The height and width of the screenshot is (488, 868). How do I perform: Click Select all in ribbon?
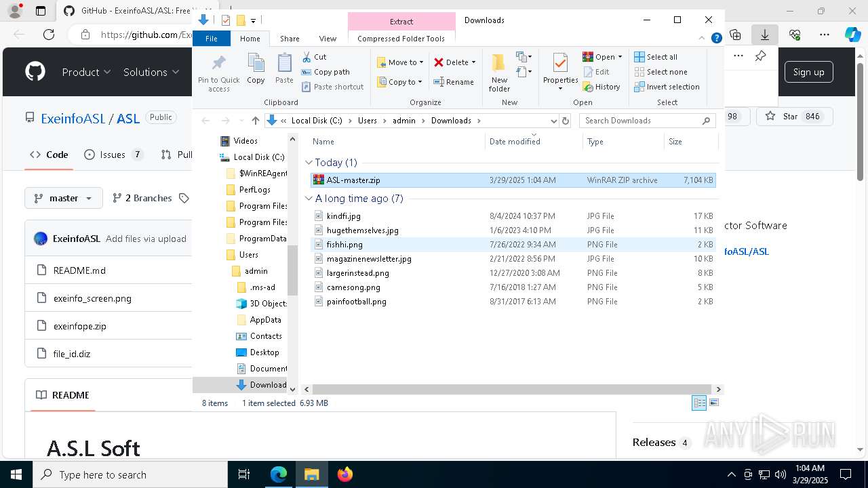click(x=656, y=57)
